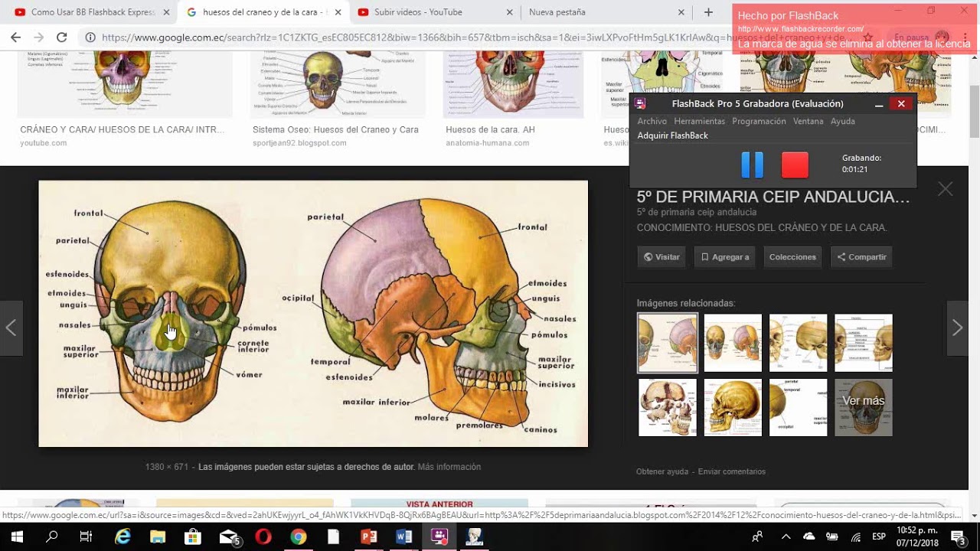The image size is (980, 551).
Task: Open Sistema Oseo: Huesos del Craneo result
Action: point(335,130)
